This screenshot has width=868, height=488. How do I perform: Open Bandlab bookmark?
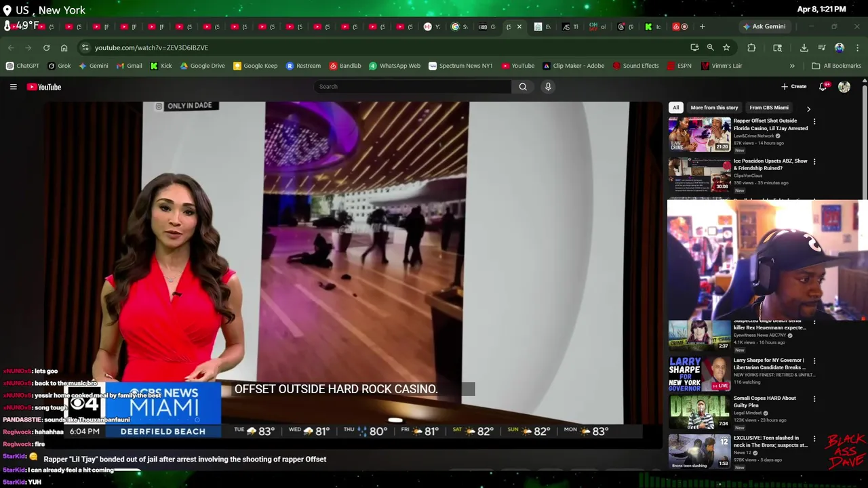[344, 66]
